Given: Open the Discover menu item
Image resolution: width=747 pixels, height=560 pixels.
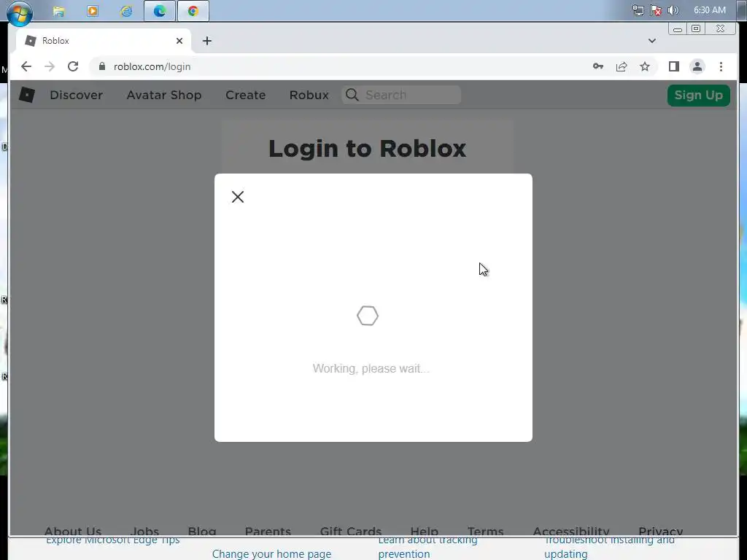Looking at the screenshot, I should 76,96.
